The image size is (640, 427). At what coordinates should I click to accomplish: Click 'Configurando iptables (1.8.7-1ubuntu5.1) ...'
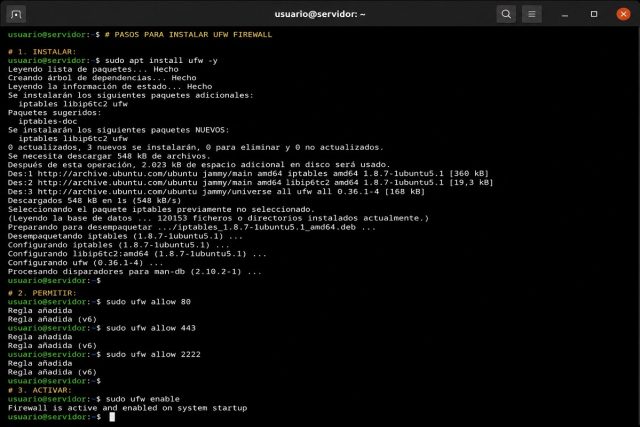coord(118,245)
